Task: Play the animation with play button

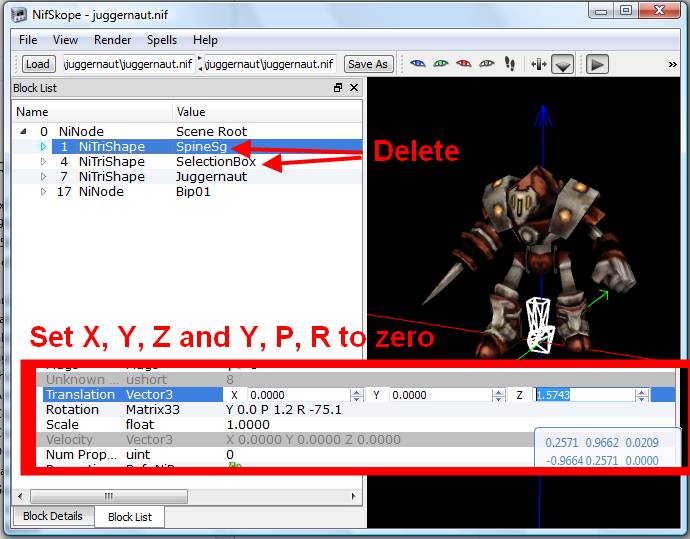Action: point(597,64)
